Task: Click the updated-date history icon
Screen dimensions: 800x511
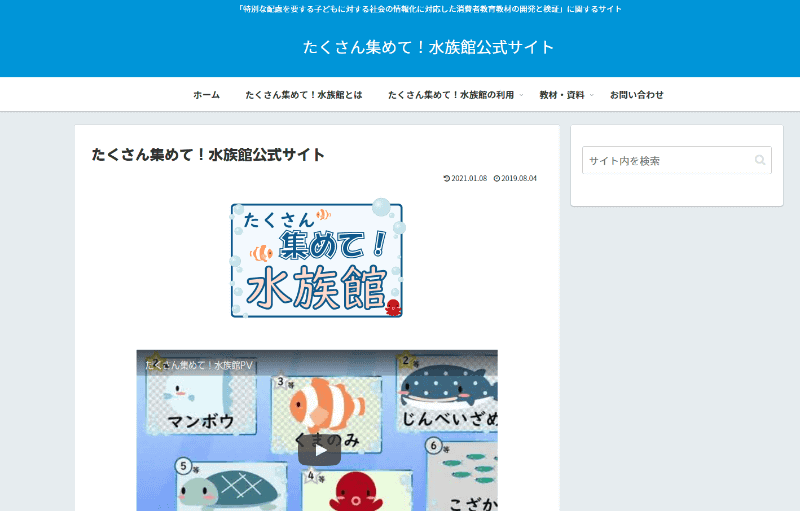Action: 447,179
